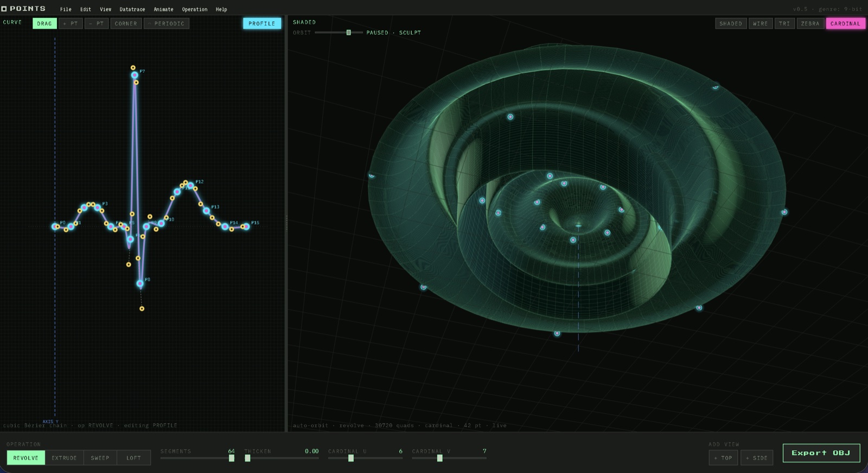Add a + TOP view
The height and width of the screenshot is (473, 868).
point(723,458)
